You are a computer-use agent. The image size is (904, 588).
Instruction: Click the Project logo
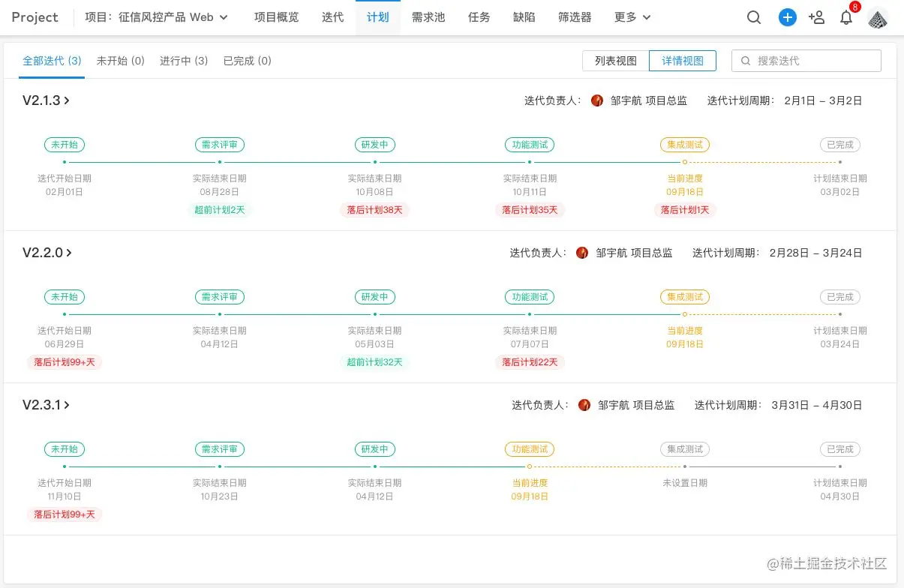(35, 17)
